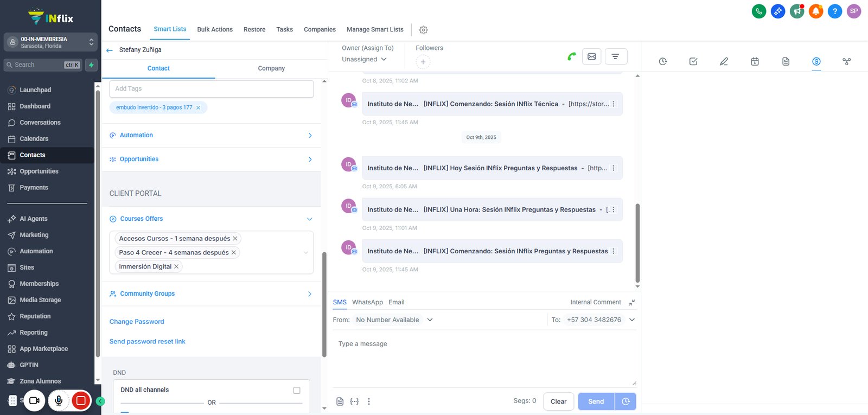Remove Inmersión Digital course offer chip

click(176, 266)
